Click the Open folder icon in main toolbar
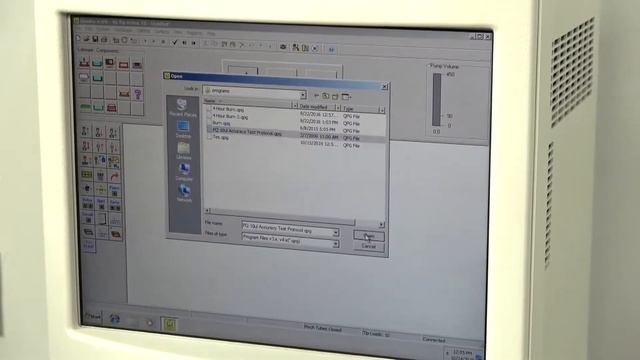 [87, 39]
